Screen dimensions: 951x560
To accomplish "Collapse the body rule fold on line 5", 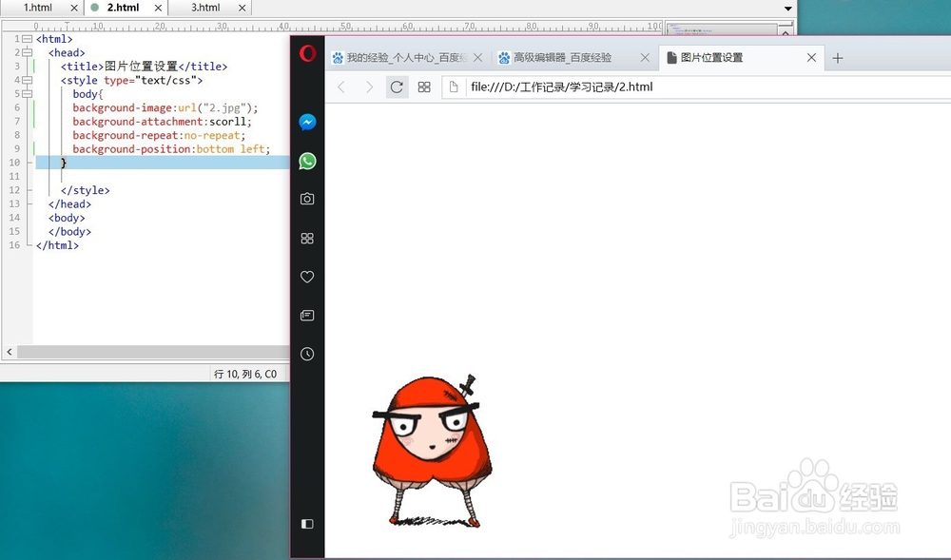I will (28, 94).
